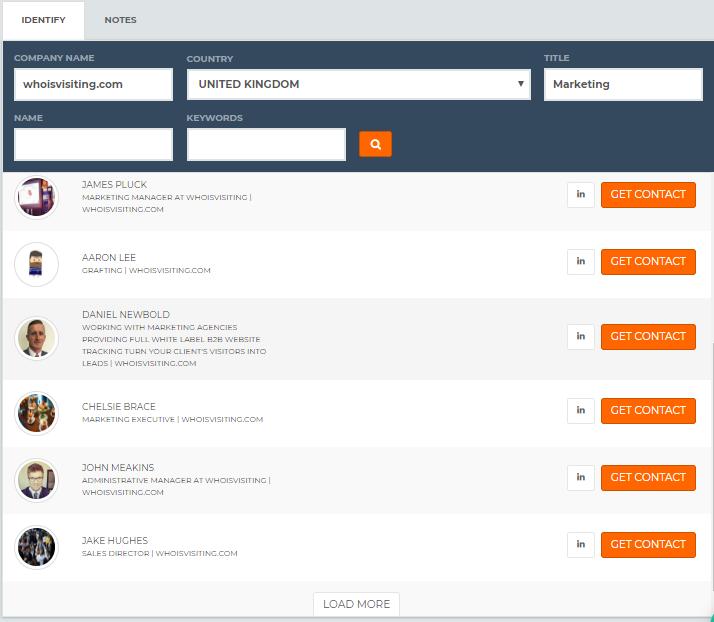Screen dimensions: 714x622
Task: Click Marketing Manager at Whoisvisiting description
Action: tap(167, 203)
